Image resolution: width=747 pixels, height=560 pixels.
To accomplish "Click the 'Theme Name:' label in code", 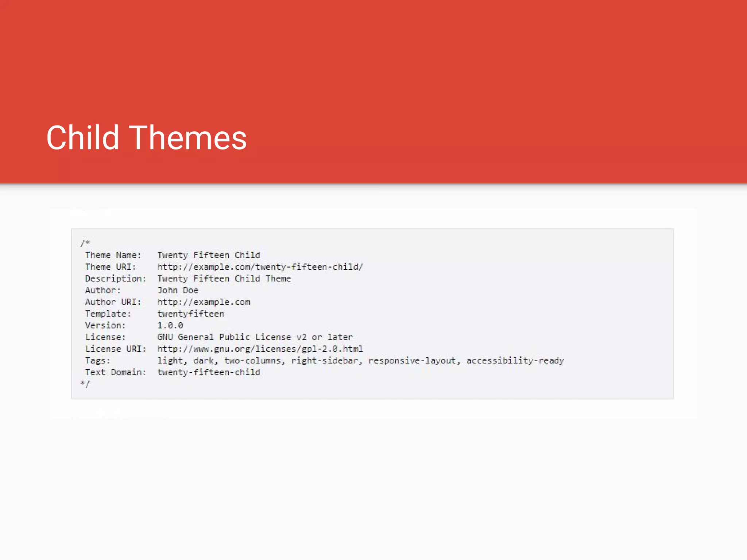I will click(x=113, y=255).
